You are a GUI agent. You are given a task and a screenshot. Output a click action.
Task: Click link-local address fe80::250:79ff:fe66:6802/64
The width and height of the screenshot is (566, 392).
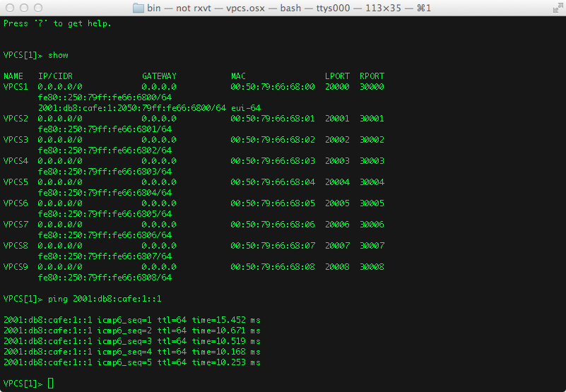tap(105, 150)
